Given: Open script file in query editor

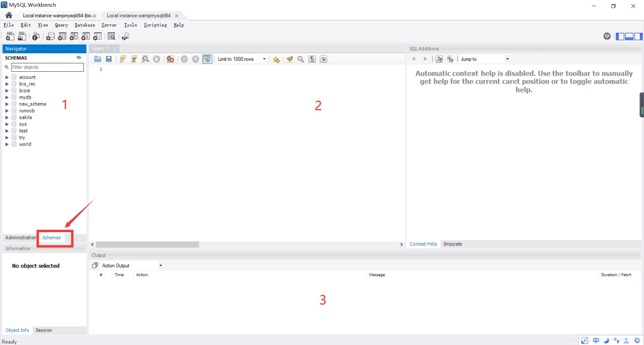Looking at the screenshot, I should (x=98, y=59).
